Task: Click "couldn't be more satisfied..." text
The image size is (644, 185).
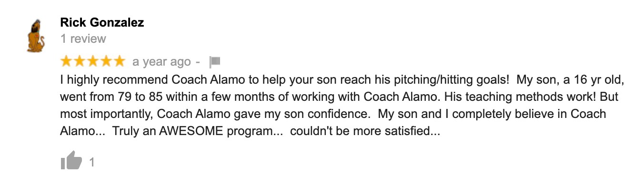Action: [x=365, y=131]
